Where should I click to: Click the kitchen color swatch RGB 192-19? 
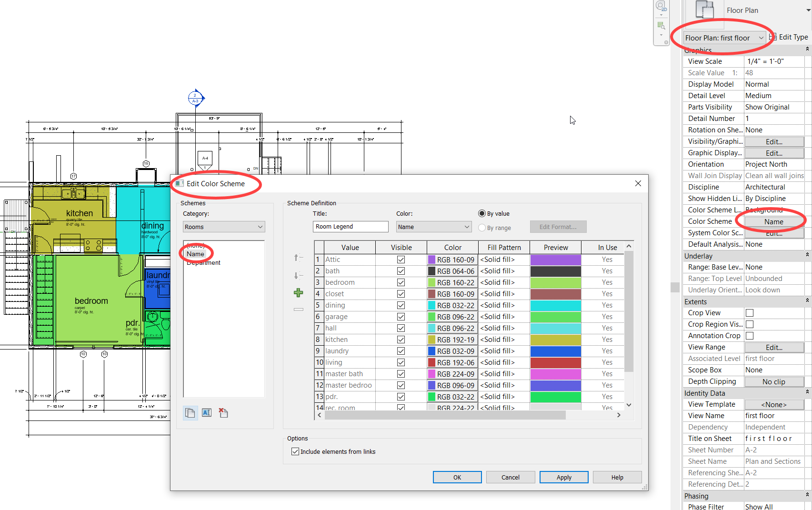451,340
